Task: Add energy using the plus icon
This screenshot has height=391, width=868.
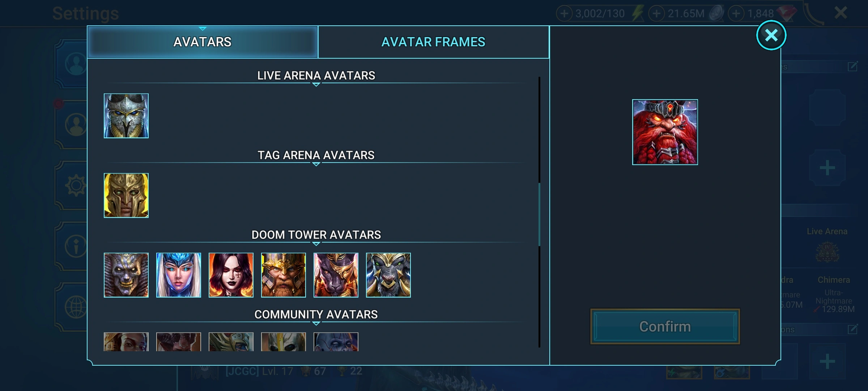Action: (564, 14)
